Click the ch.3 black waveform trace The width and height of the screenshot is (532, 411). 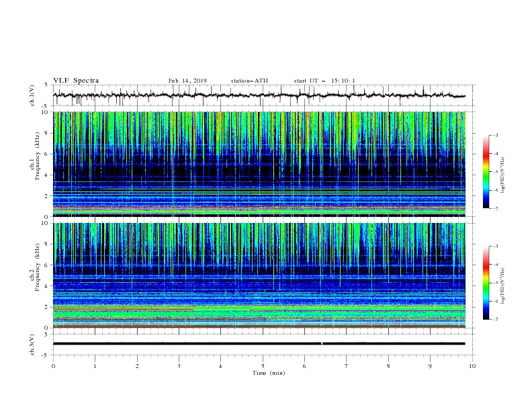(259, 344)
